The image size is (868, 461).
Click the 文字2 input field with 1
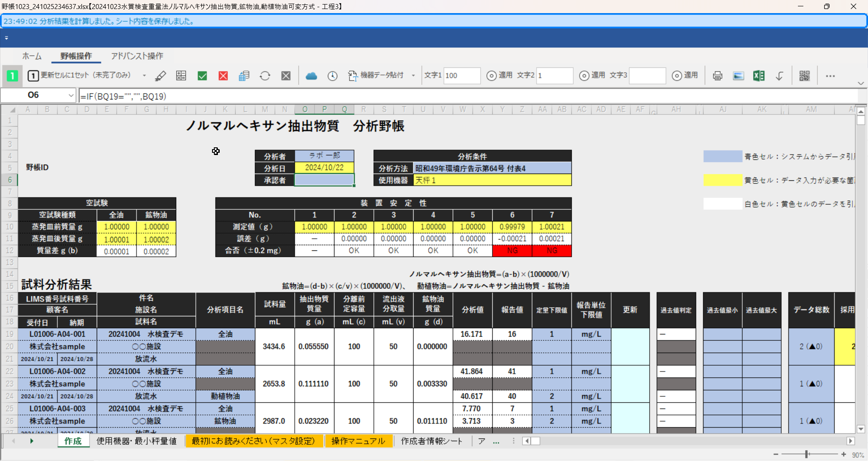pyautogui.click(x=555, y=75)
